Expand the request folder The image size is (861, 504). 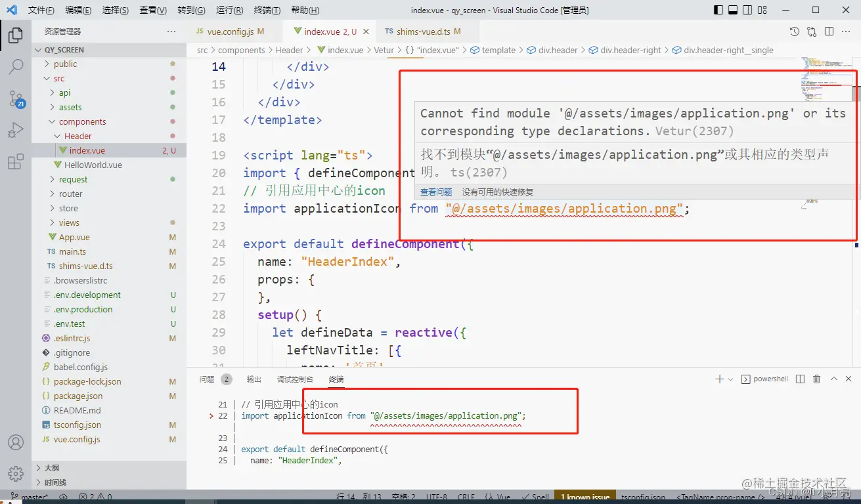click(109, 179)
